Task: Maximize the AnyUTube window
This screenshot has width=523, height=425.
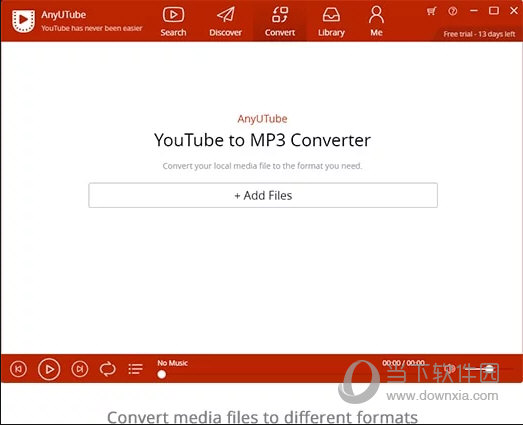Action: (x=494, y=11)
